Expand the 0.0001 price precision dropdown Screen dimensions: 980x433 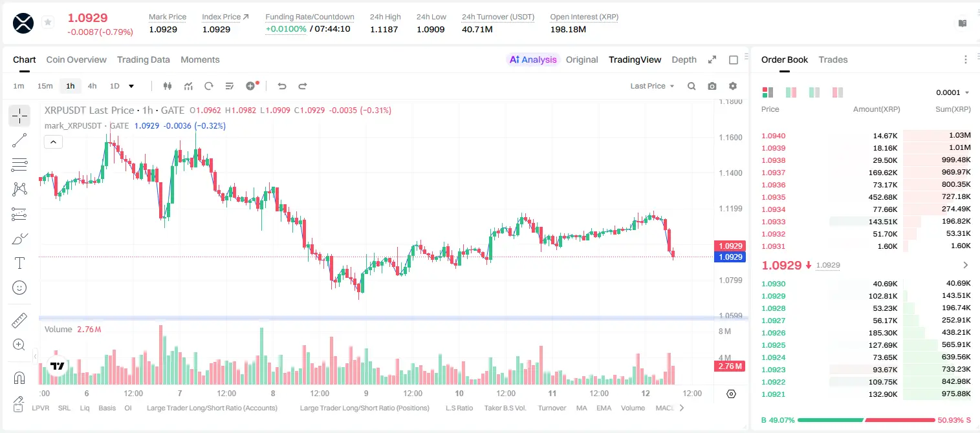[x=953, y=92]
